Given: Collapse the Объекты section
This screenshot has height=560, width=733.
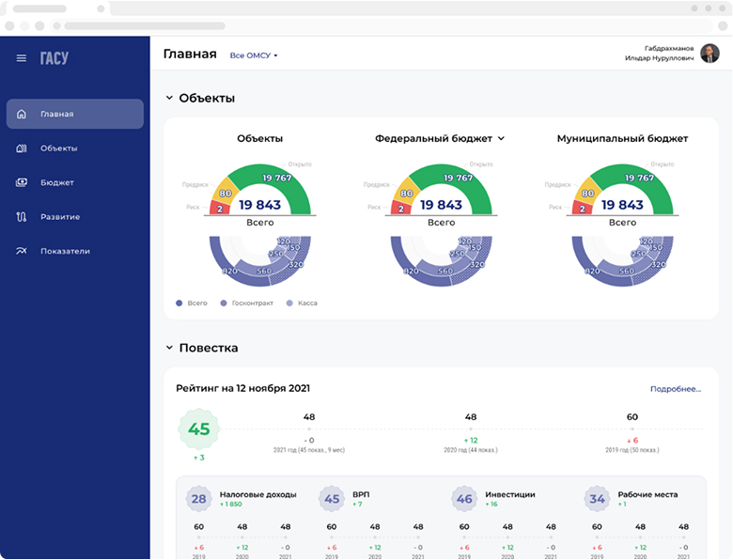Looking at the screenshot, I should pyautogui.click(x=169, y=98).
